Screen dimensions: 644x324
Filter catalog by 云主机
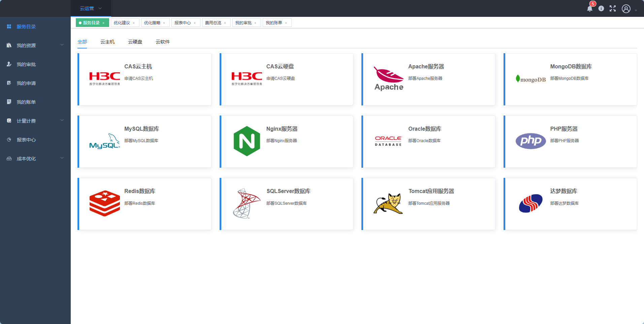click(x=107, y=42)
